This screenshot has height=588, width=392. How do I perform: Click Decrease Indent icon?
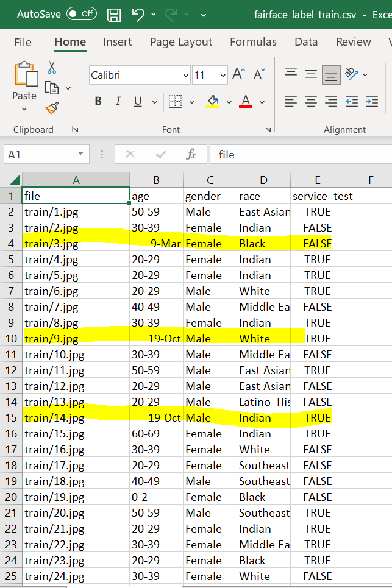click(x=352, y=101)
